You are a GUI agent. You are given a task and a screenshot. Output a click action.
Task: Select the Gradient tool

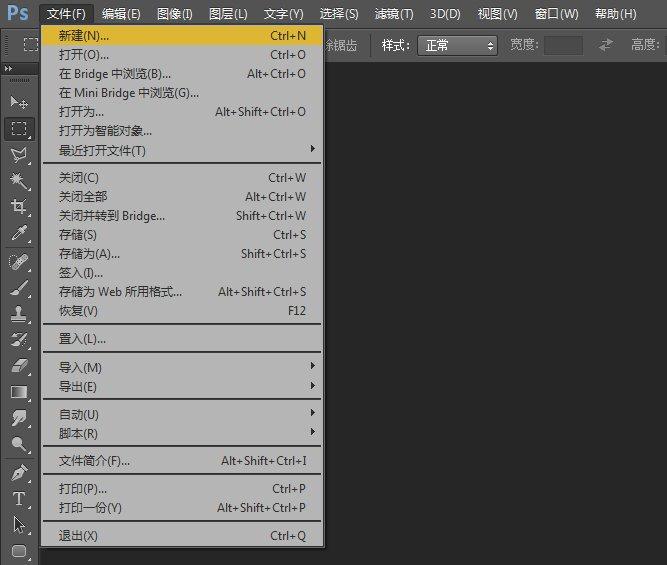pos(19,392)
